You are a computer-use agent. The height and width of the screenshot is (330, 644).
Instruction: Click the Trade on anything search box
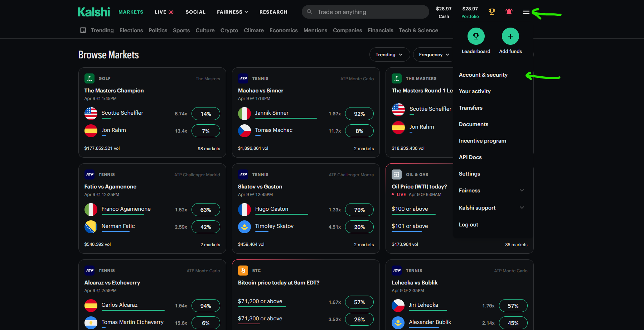365,12
